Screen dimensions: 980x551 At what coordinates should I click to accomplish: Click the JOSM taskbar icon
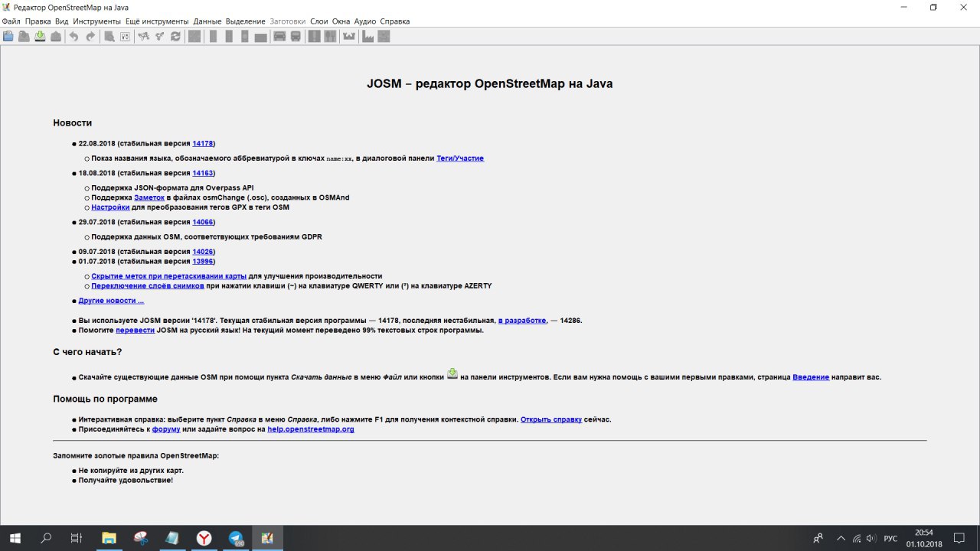point(267,538)
